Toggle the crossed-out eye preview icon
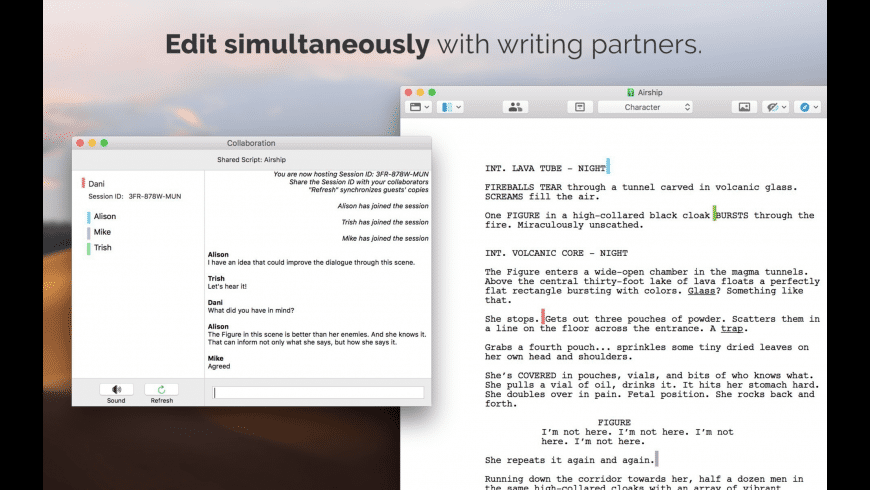Screen dimensions: 870x490 point(772,107)
